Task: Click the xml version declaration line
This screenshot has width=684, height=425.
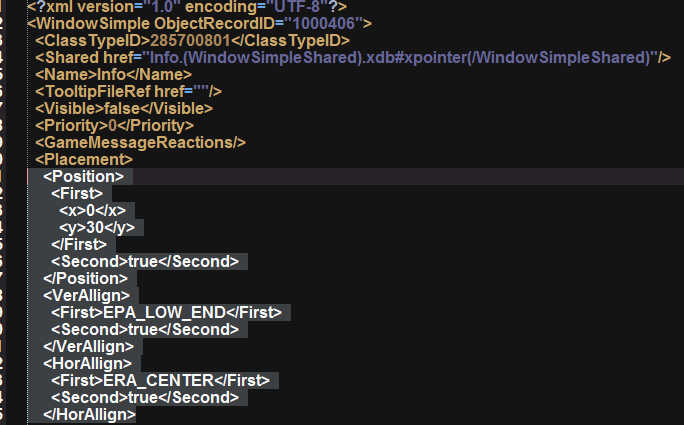Action: 187,6
